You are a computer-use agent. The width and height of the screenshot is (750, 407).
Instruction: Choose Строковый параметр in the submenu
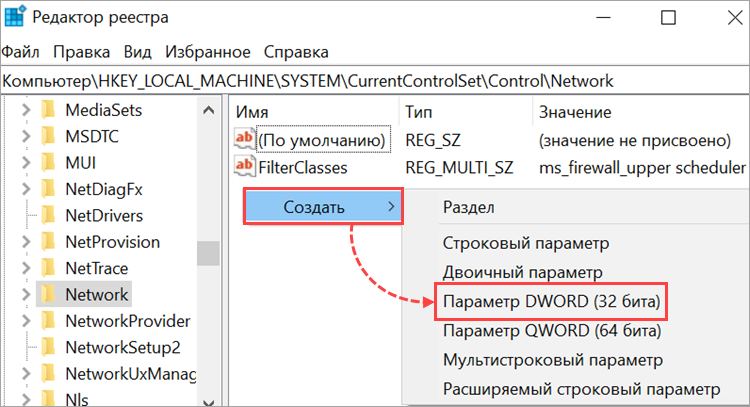526,243
